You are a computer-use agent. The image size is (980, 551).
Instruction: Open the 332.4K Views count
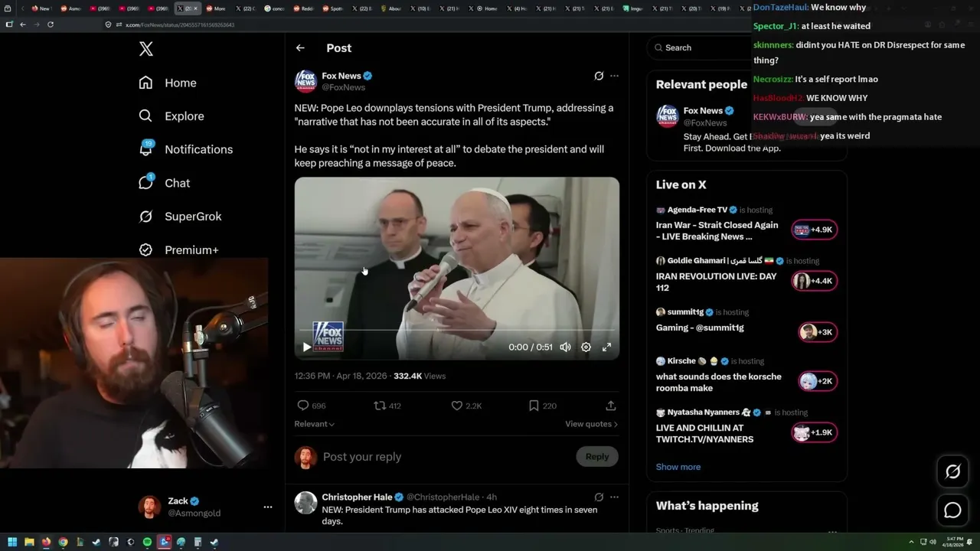pos(420,376)
